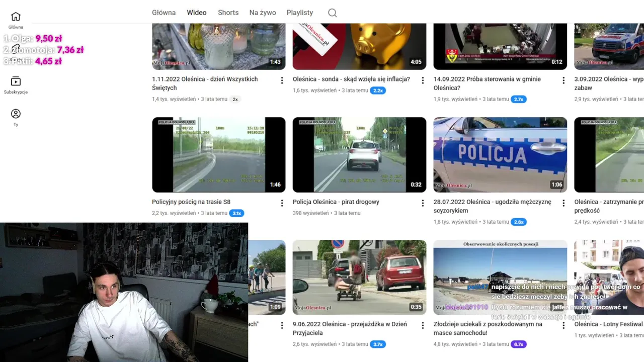Open menu for '1.11.2022 Oleśnica - dzień Wszystkich Świętych'
Viewport: 644px width, 362px height.
282,80
